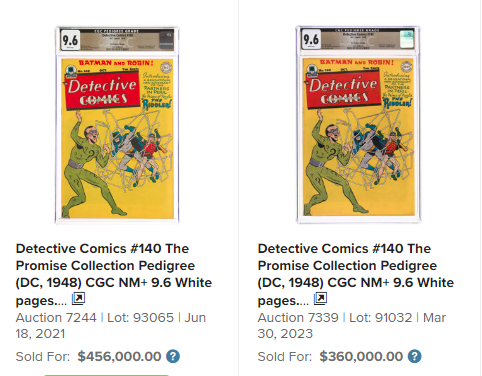Click the green button below the left listing
The width and height of the screenshot is (482, 376).
(x=107, y=375)
